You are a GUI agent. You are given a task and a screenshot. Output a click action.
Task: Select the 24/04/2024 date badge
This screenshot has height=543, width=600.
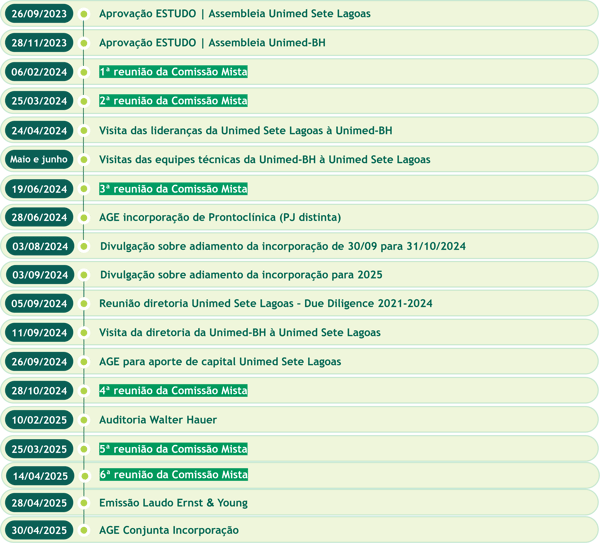[x=39, y=131]
